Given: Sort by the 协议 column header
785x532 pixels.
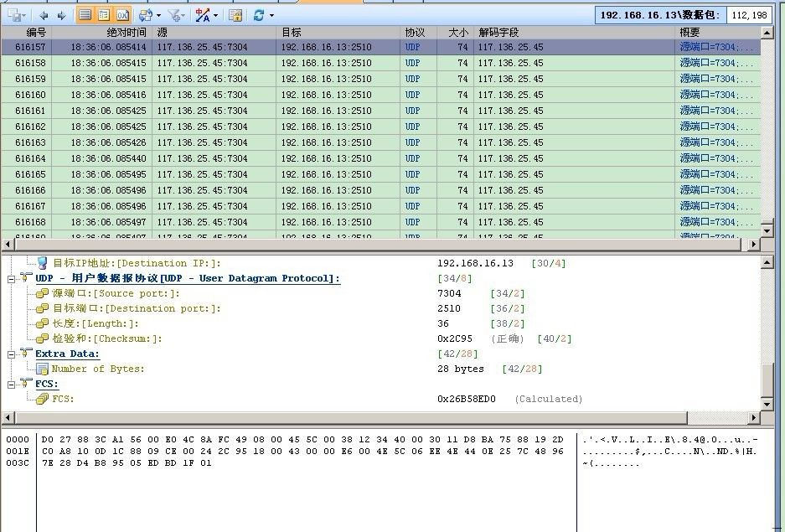Looking at the screenshot, I should coord(415,32).
